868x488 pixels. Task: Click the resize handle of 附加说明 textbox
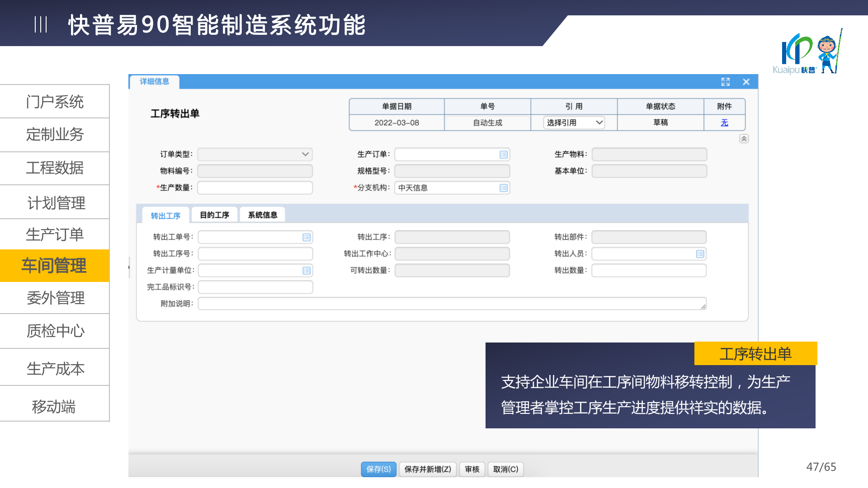click(x=703, y=307)
